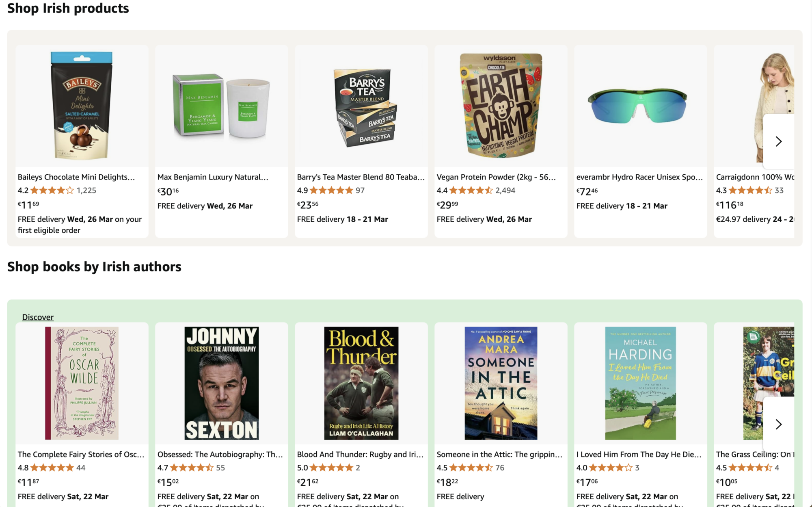Viewport: 812px width, 507px height.
Task: Advance the Irish authors books carousel arrow
Action: click(778, 424)
